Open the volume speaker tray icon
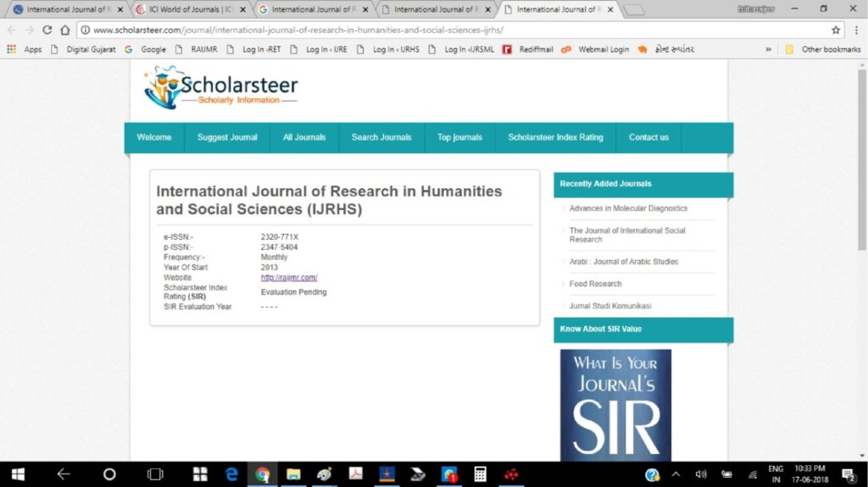Viewport: 868px width, 487px height. coord(701,474)
